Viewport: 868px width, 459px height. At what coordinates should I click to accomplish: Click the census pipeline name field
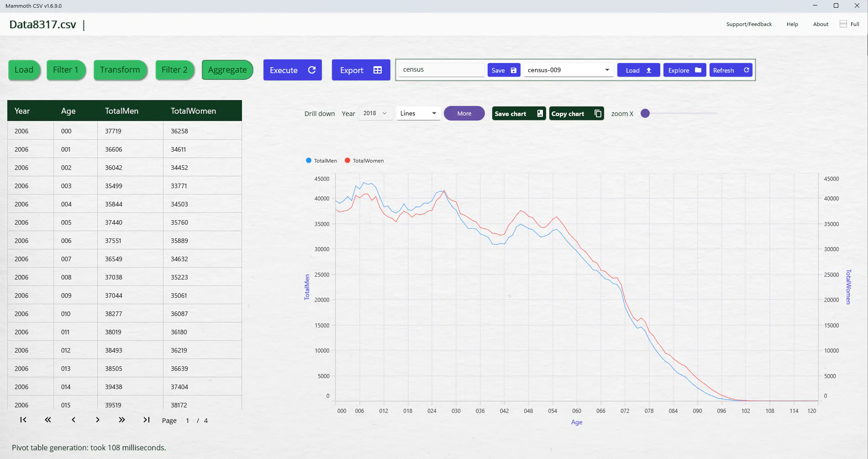point(441,70)
